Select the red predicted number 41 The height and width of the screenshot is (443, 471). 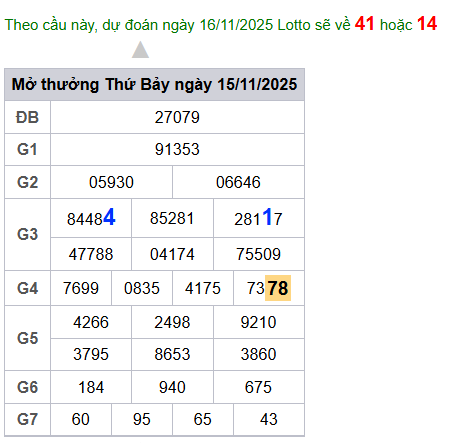click(364, 24)
